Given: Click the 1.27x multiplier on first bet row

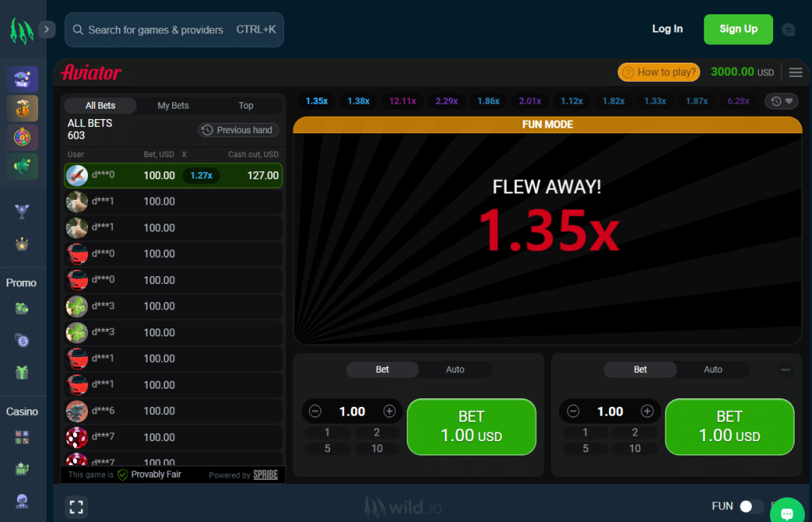Looking at the screenshot, I should pyautogui.click(x=201, y=175).
